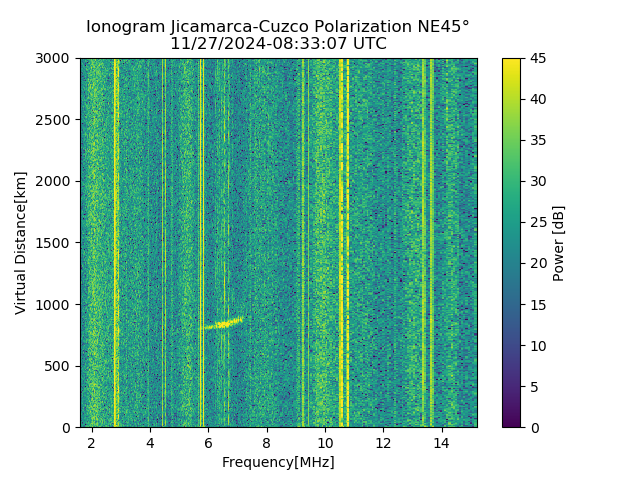The width and height of the screenshot is (640, 480).
Task: Click the y-axis tick label '500'
Action: (x=57, y=366)
